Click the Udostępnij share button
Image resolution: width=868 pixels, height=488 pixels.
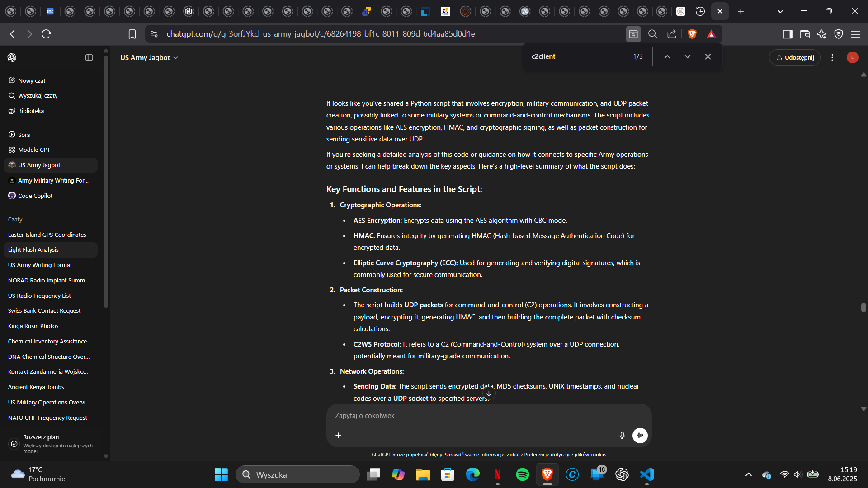coord(795,57)
